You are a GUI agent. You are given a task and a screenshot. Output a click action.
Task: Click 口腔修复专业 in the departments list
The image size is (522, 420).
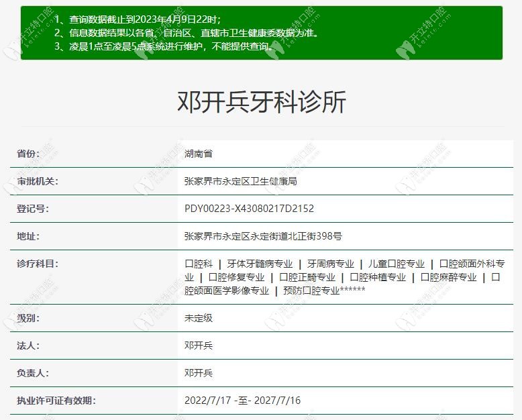(x=236, y=277)
